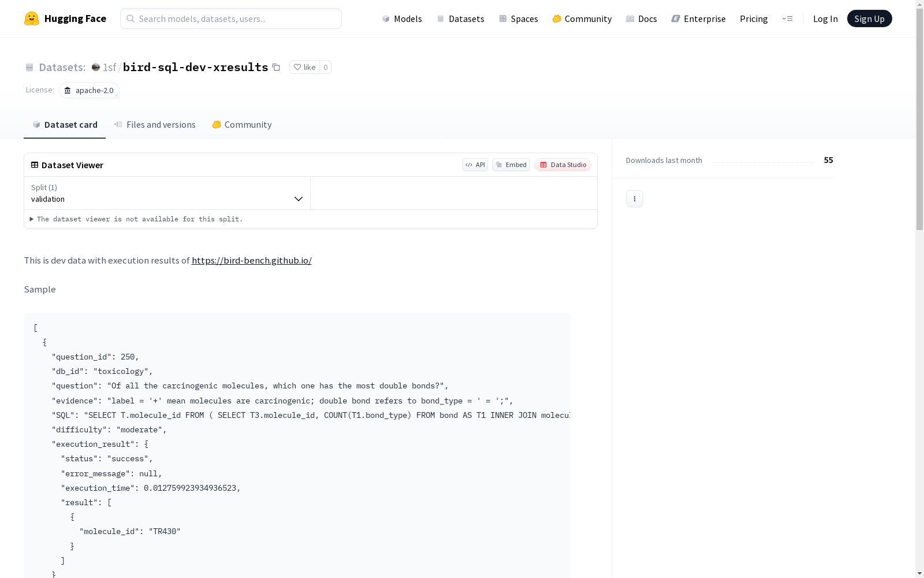Expand the dataset viewer unavailable message
The height and width of the screenshot is (578, 924).
[x=136, y=219]
